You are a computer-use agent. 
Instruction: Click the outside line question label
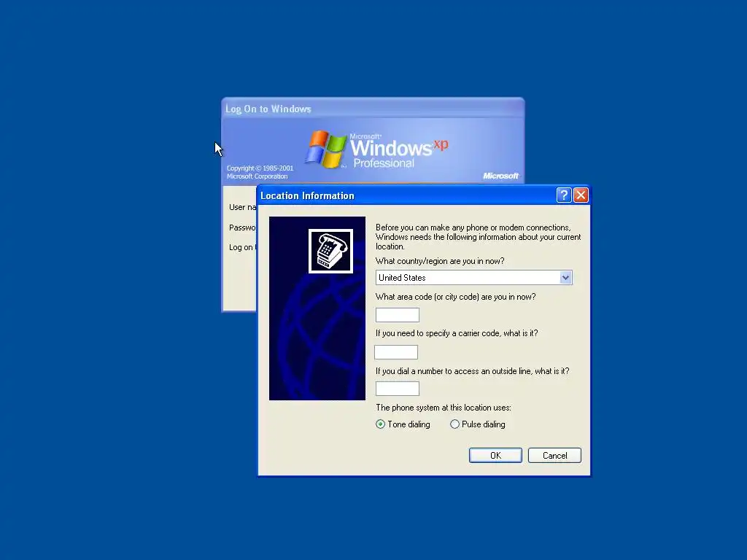click(x=472, y=371)
